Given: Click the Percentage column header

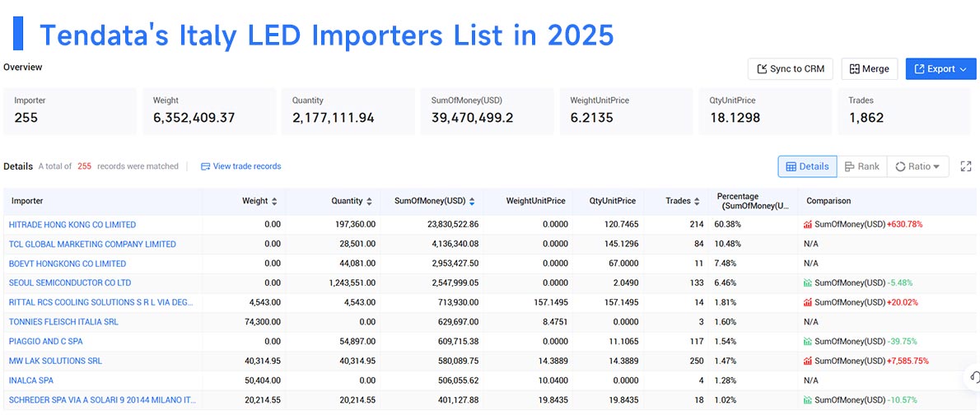Looking at the screenshot, I should [753, 201].
